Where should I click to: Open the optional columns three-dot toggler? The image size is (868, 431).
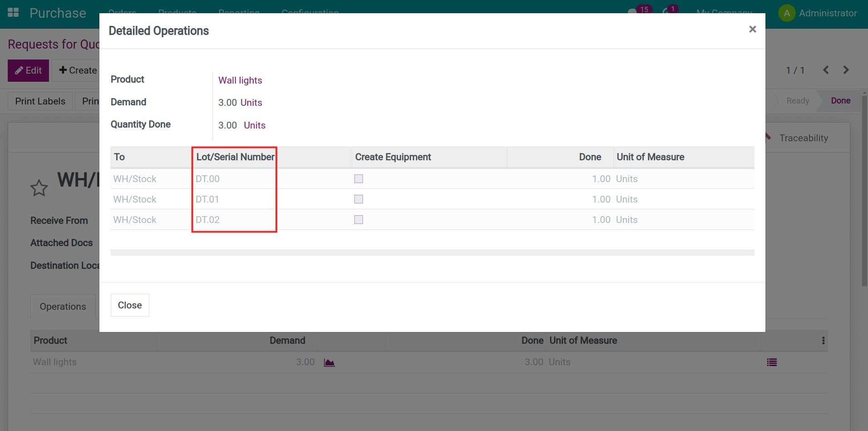[823, 340]
